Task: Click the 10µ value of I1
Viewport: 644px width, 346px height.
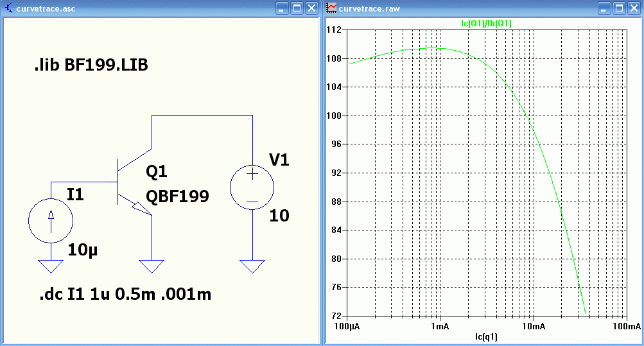Action: click(x=83, y=250)
